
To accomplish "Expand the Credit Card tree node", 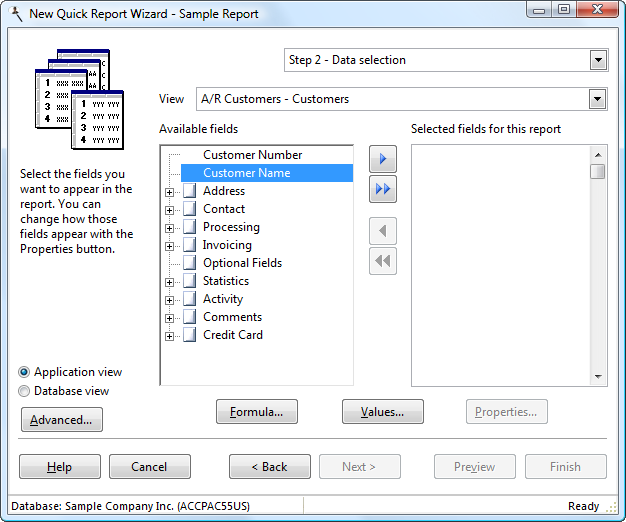I will (170, 336).
